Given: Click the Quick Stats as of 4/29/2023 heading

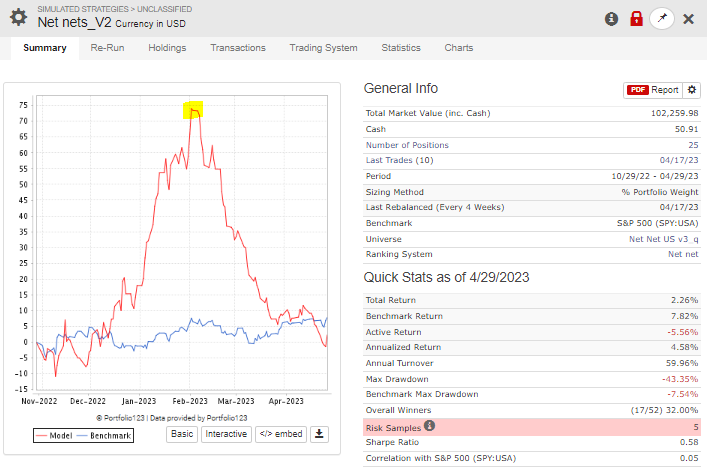Looking at the screenshot, I should coord(446,277).
